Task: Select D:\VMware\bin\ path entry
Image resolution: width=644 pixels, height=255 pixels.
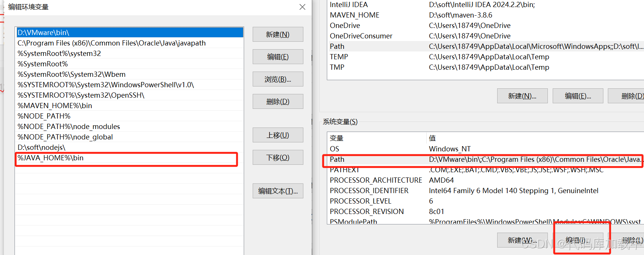Action: 130,32
